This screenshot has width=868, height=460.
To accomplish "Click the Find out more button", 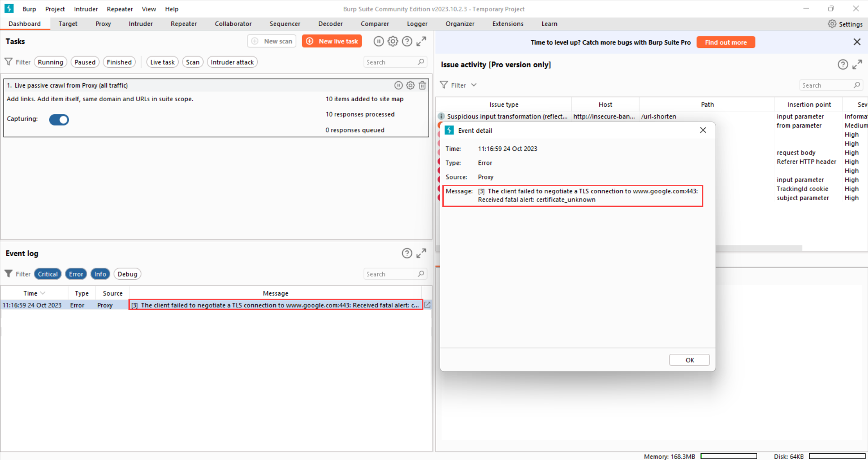I will pos(726,42).
